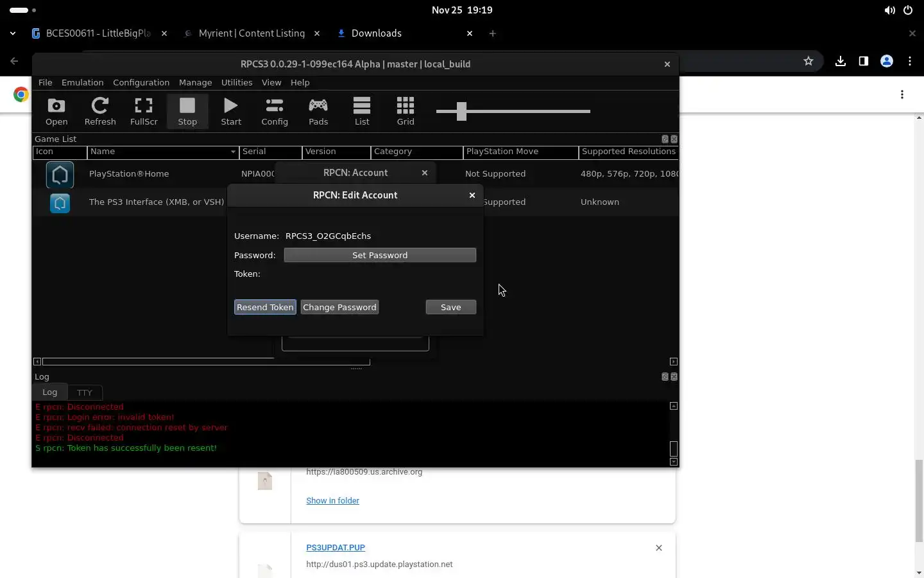Image resolution: width=924 pixels, height=578 pixels.
Task: Open the PS3UPDAT.PUP download link
Action: point(336,548)
